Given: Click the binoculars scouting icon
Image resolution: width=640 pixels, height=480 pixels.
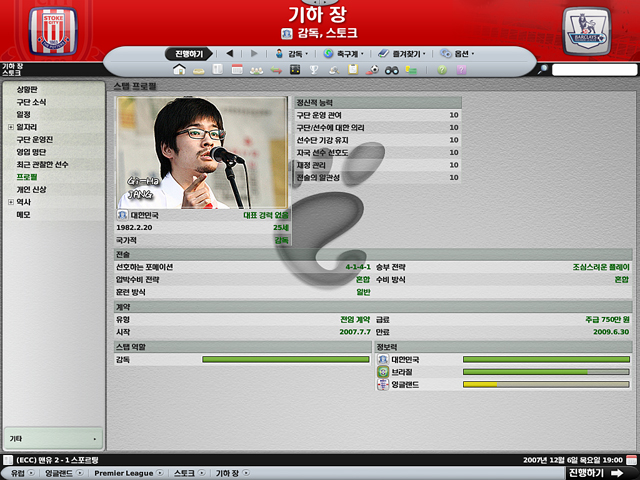Looking at the screenshot, I should [x=392, y=70].
